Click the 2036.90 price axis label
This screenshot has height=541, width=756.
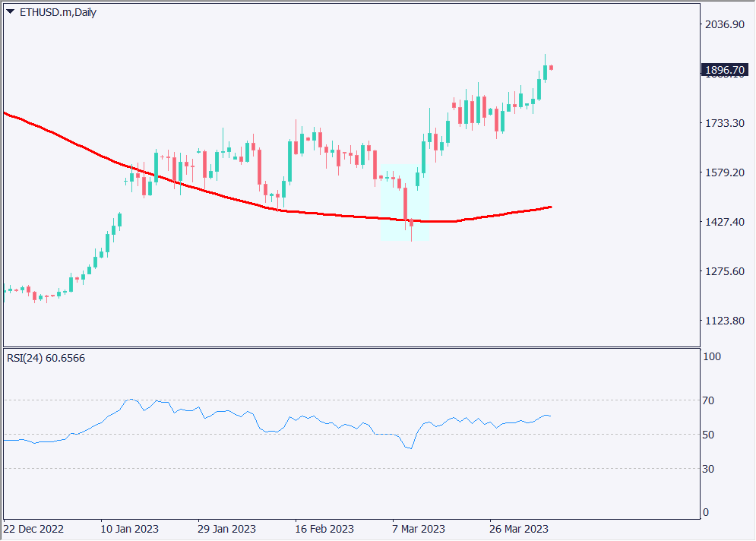click(x=723, y=25)
